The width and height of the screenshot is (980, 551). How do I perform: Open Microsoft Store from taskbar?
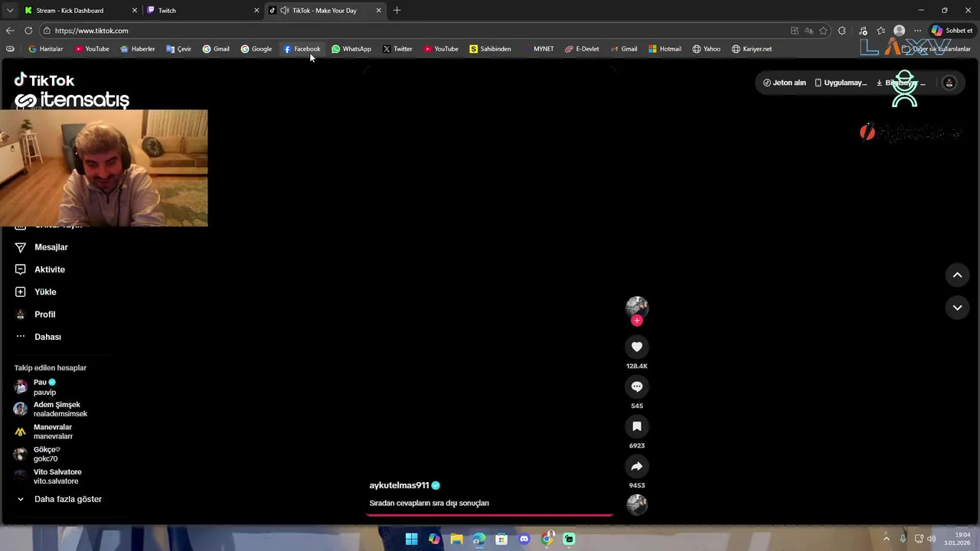point(501,539)
